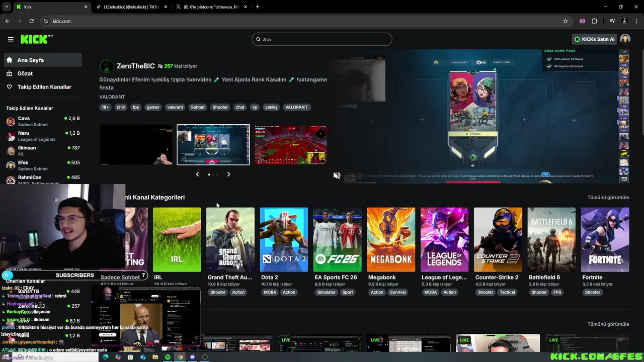Click Tümünü görüntüle beside Kanal Kategorileri
Image resolution: width=644 pixels, height=362 pixels.
tap(608, 198)
